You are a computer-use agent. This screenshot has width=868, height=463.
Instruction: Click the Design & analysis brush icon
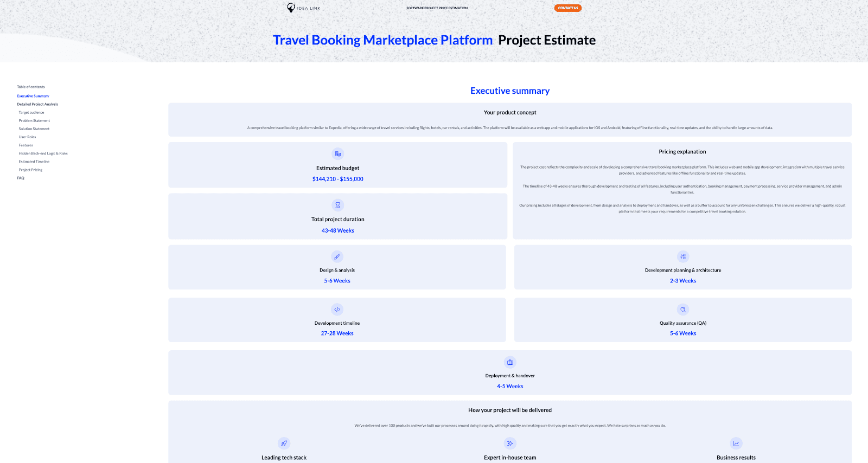337,256
